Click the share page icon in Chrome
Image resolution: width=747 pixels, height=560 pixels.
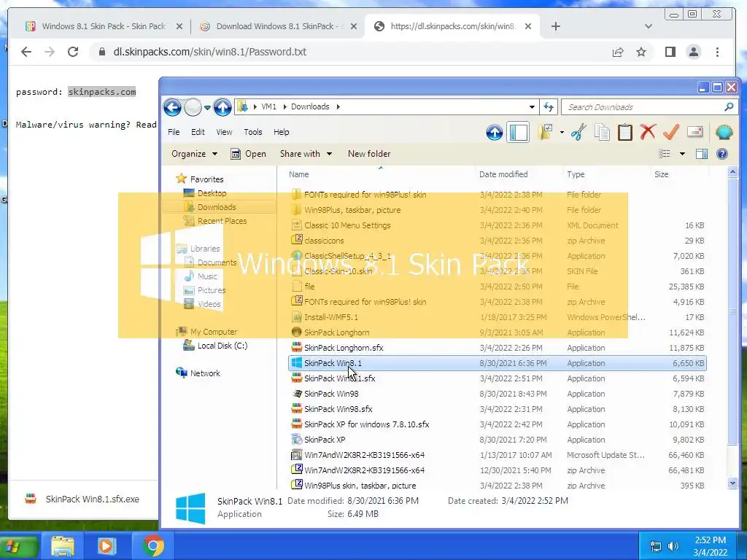[618, 52]
